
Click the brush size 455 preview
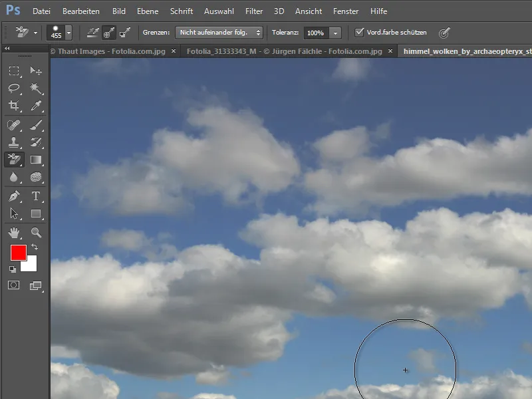coord(56,33)
